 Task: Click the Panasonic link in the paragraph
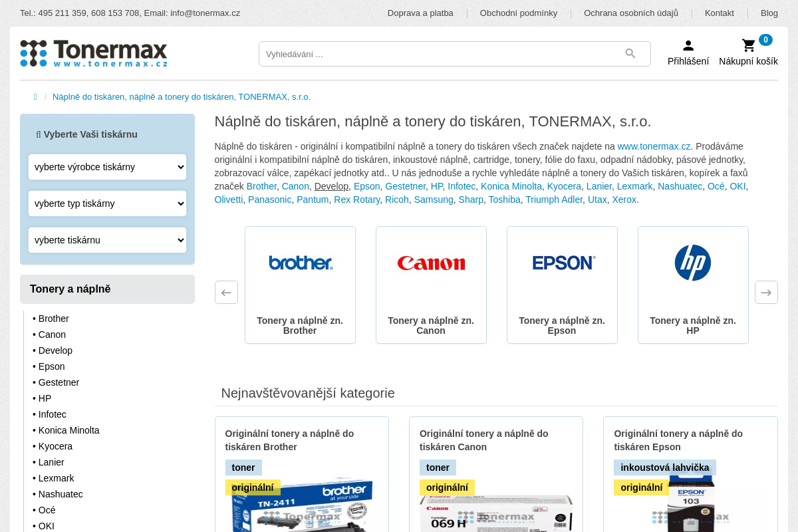(x=270, y=199)
